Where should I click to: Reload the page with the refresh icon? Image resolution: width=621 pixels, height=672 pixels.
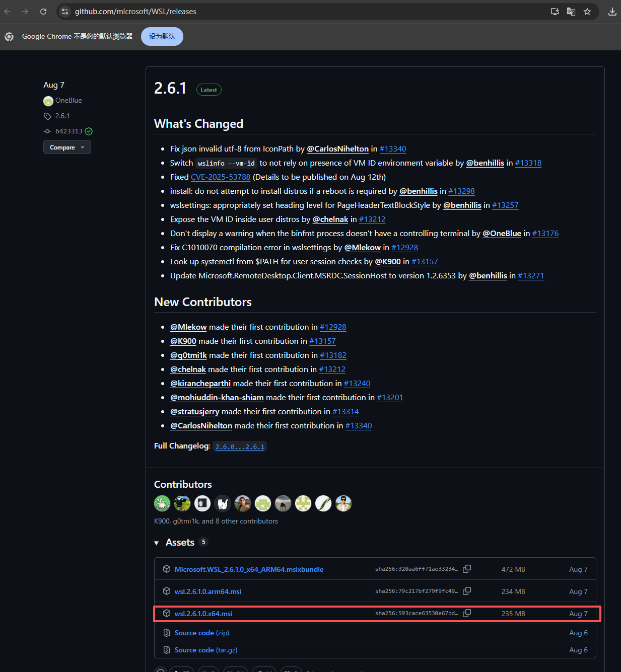tap(43, 12)
